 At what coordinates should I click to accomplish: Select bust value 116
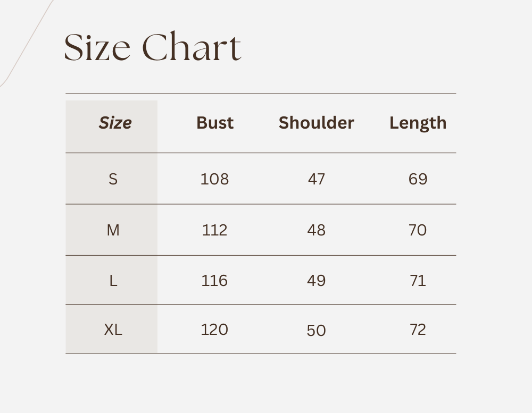[214, 280]
